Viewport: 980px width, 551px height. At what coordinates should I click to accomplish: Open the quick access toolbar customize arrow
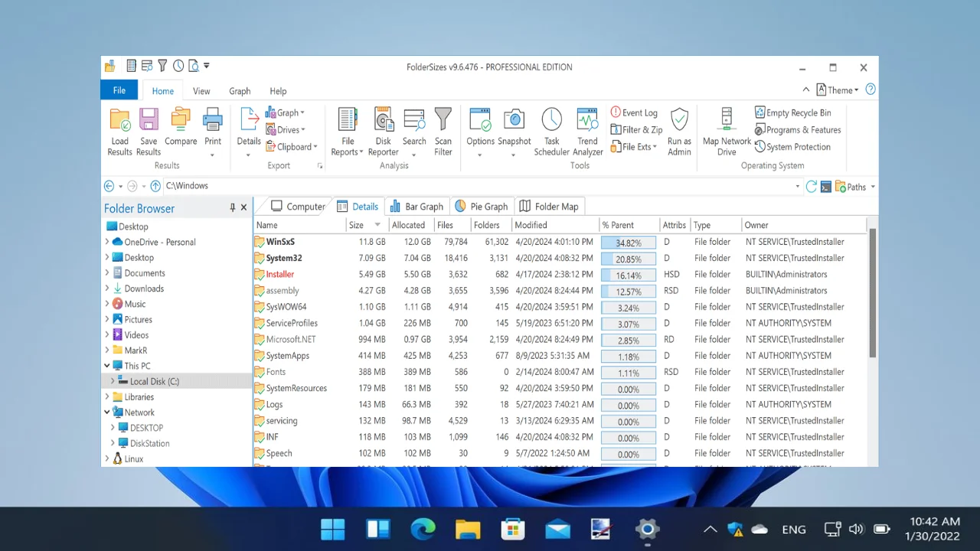(x=207, y=66)
